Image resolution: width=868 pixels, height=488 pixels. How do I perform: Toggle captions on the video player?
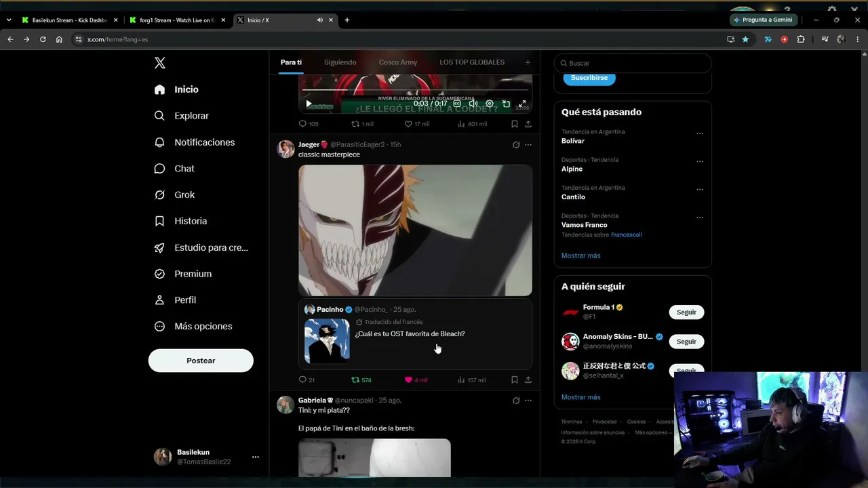[x=457, y=104]
